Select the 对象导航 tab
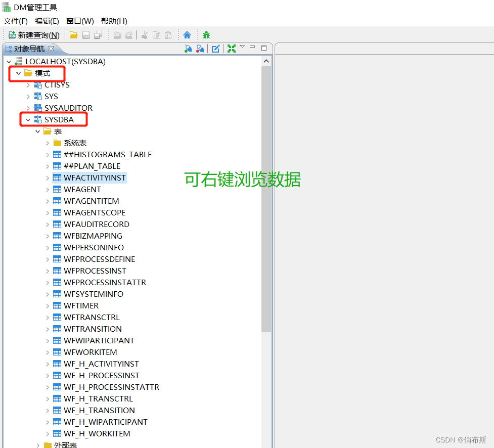 pos(29,49)
